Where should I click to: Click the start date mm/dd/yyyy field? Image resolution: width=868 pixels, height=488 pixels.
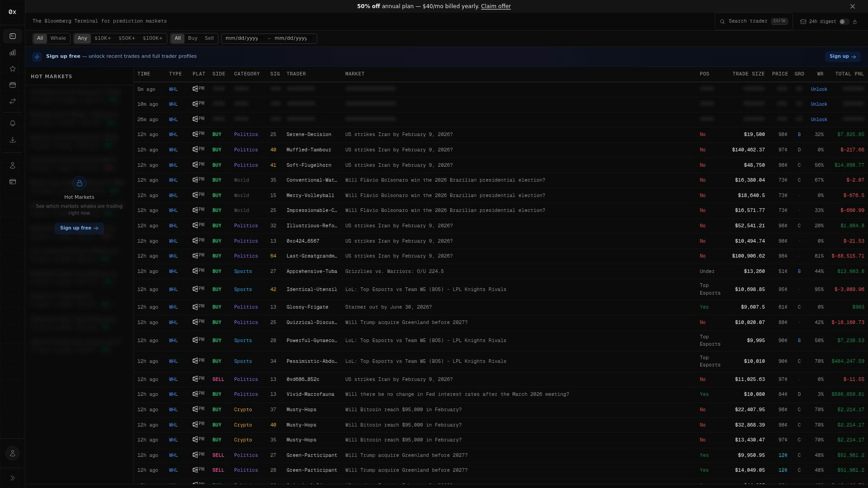pos(243,38)
